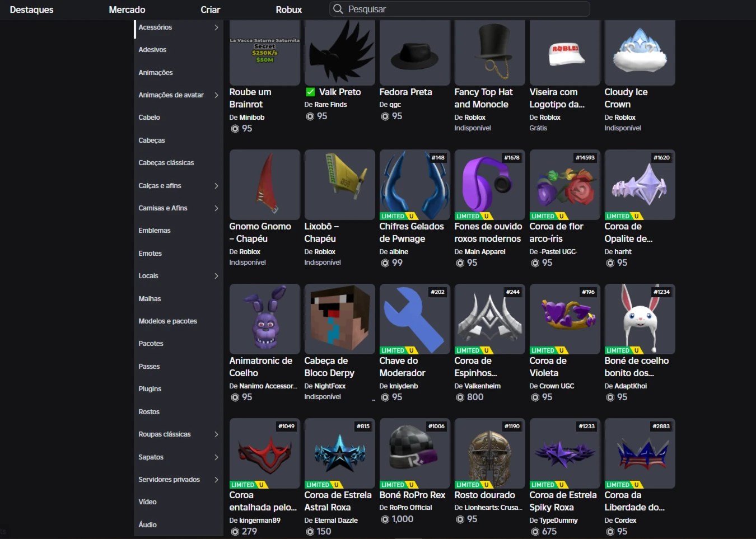Image resolution: width=756 pixels, height=539 pixels.
Task: Open the Boné RoPro Rex thumbnail
Action: tap(415, 453)
